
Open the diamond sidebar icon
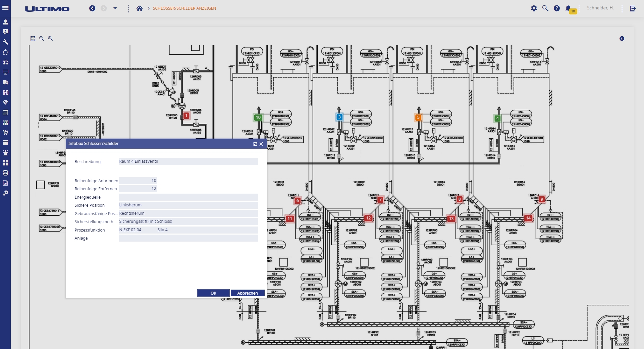coord(5,102)
